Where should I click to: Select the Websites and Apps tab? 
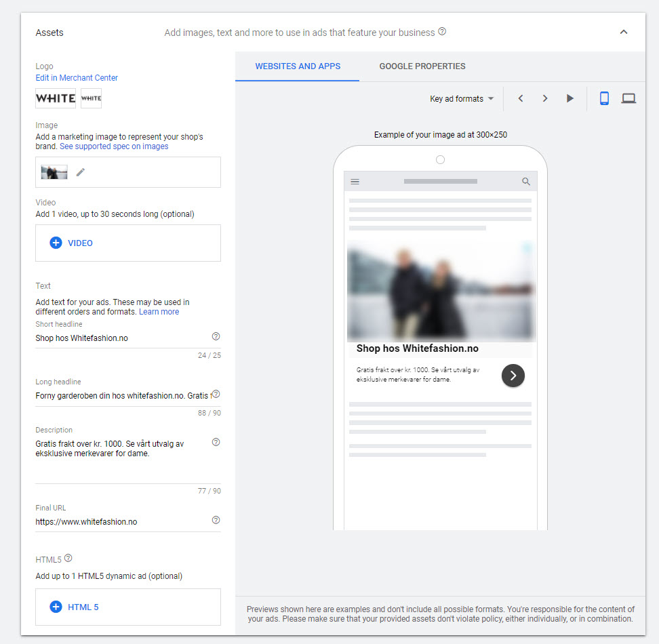point(298,66)
